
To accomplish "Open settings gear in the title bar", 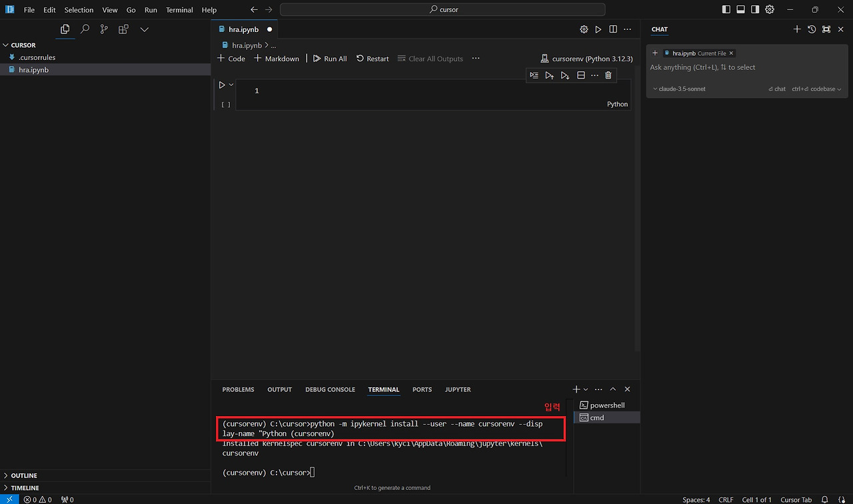I will 770,10.
